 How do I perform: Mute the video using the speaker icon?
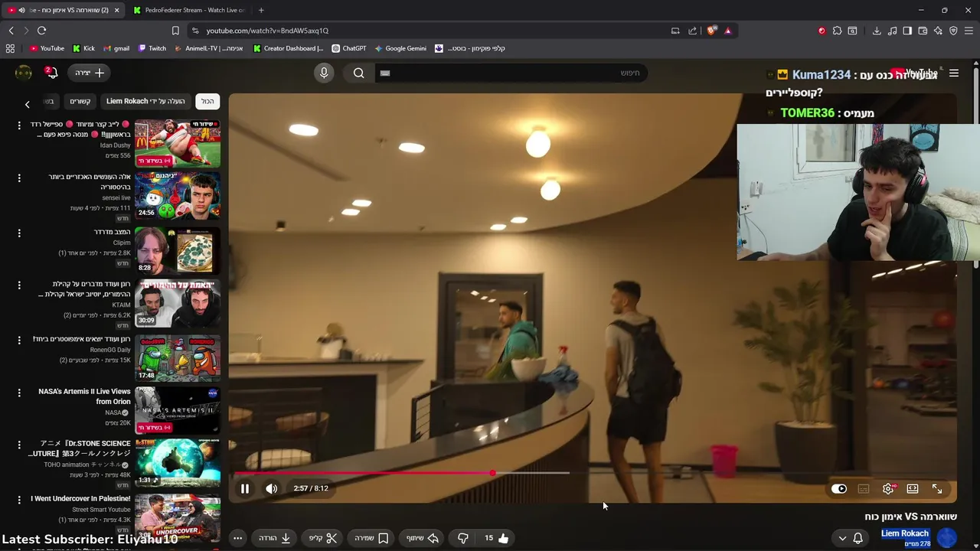[272, 488]
